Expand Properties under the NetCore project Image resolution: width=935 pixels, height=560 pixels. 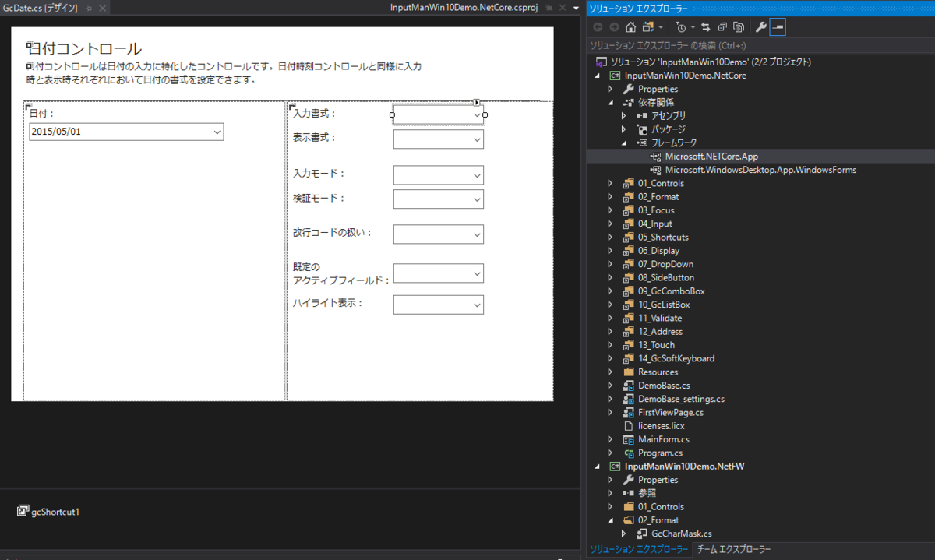tap(610, 89)
